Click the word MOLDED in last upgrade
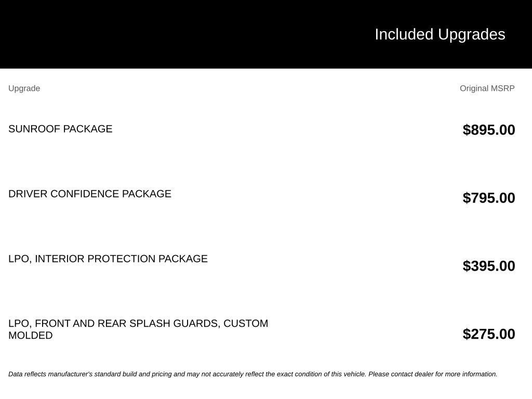 point(31,335)
